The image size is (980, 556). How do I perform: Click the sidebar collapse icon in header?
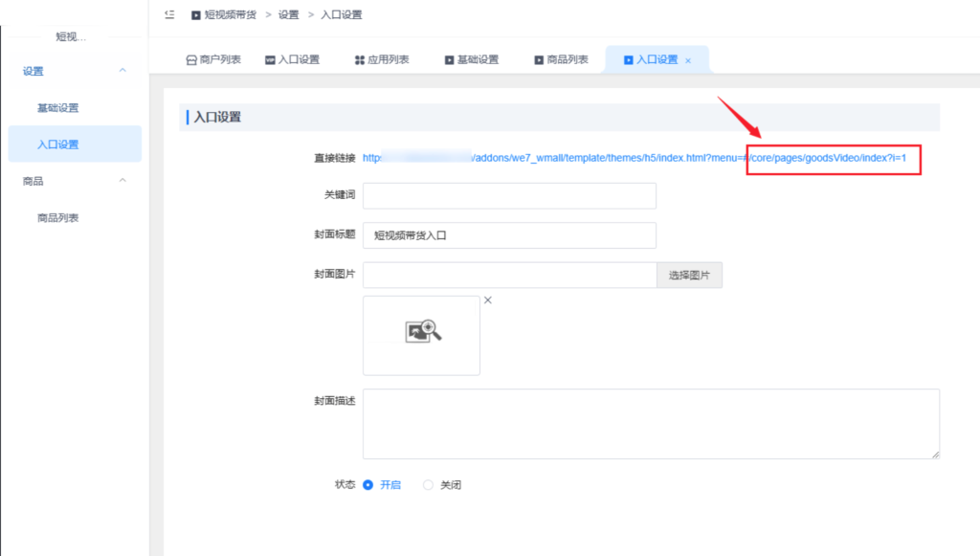(x=169, y=14)
